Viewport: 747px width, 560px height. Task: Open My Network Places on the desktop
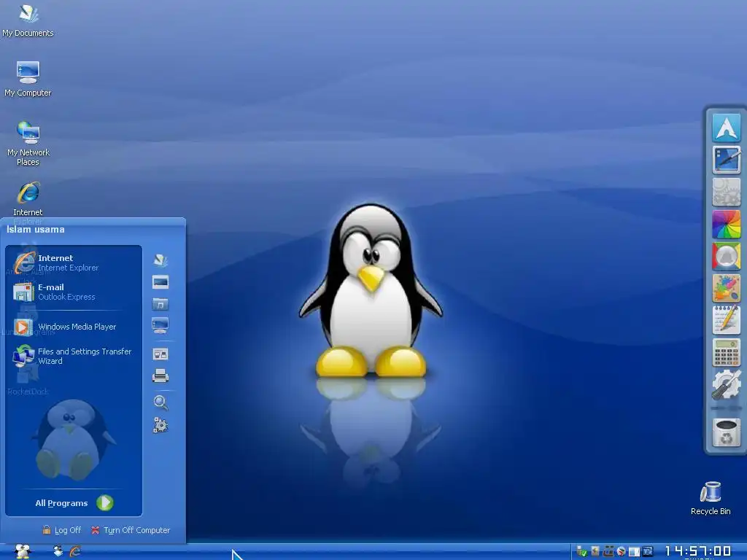click(x=28, y=143)
